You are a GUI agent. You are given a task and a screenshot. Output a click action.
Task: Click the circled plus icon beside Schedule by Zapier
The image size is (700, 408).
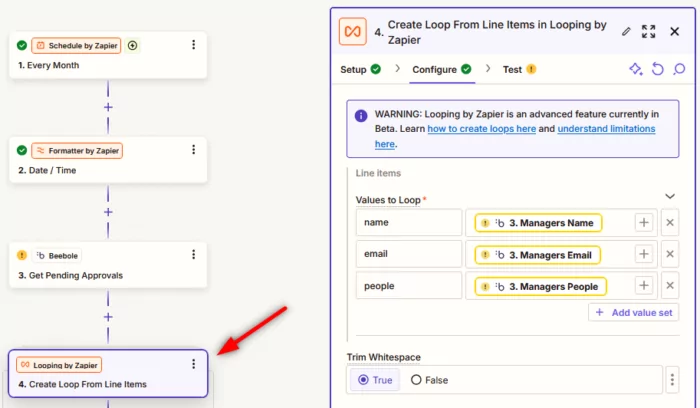click(x=132, y=45)
